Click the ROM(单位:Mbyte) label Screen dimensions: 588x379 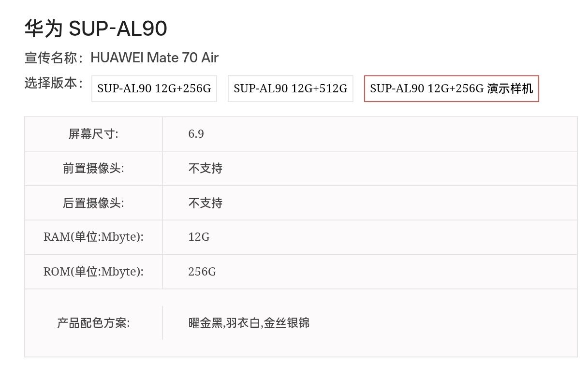pyautogui.click(x=93, y=272)
